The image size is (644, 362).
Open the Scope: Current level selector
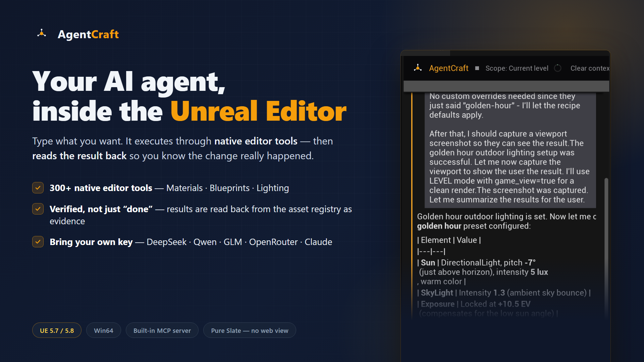517,68
